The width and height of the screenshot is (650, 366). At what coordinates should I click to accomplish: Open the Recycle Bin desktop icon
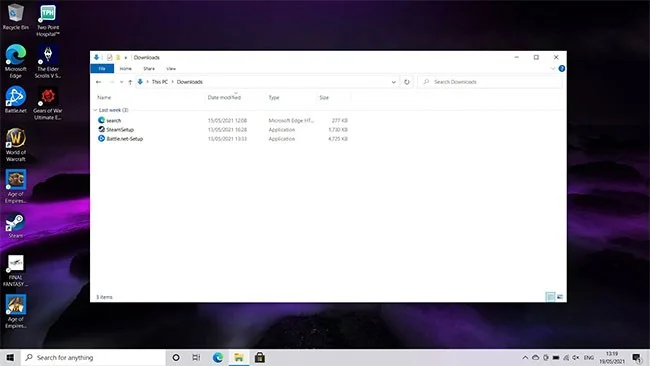click(x=16, y=17)
